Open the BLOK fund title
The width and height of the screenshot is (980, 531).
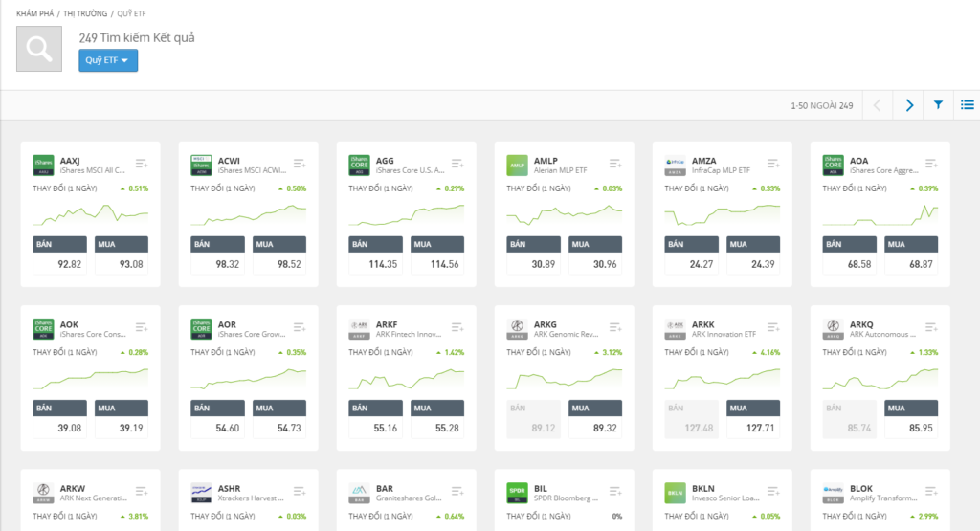click(x=861, y=489)
